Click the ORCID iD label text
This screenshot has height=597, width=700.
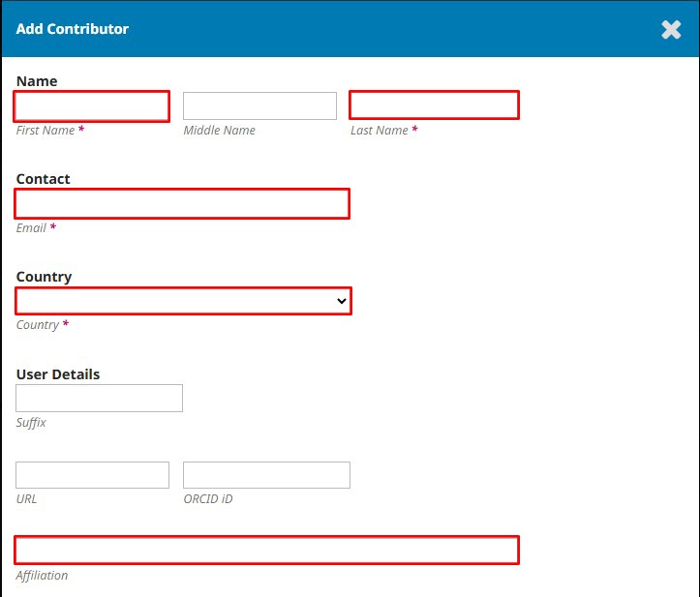click(x=208, y=499)
